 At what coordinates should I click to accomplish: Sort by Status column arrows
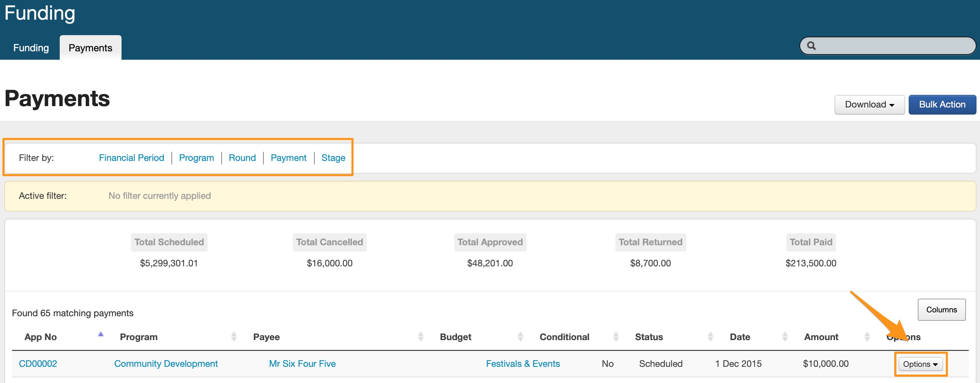[x=710, y=337]
